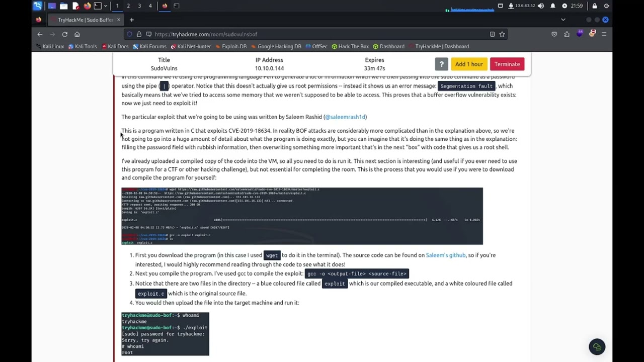Open the TryHackMe | Dashboard bookmark
Viewport: 644px width, 362px height.
click(439, 46)
